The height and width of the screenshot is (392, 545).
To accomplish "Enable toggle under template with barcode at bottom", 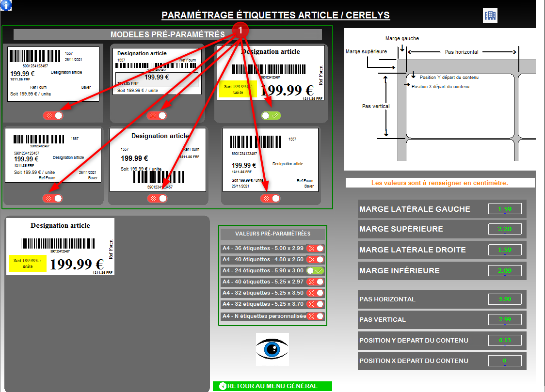I will (x=157, y=198).
